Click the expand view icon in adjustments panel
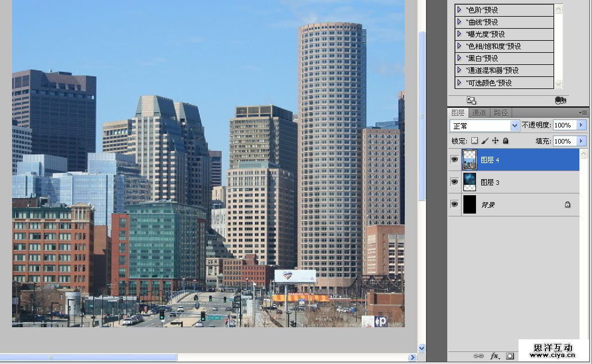Screen dimensions: 592x364 471,100
